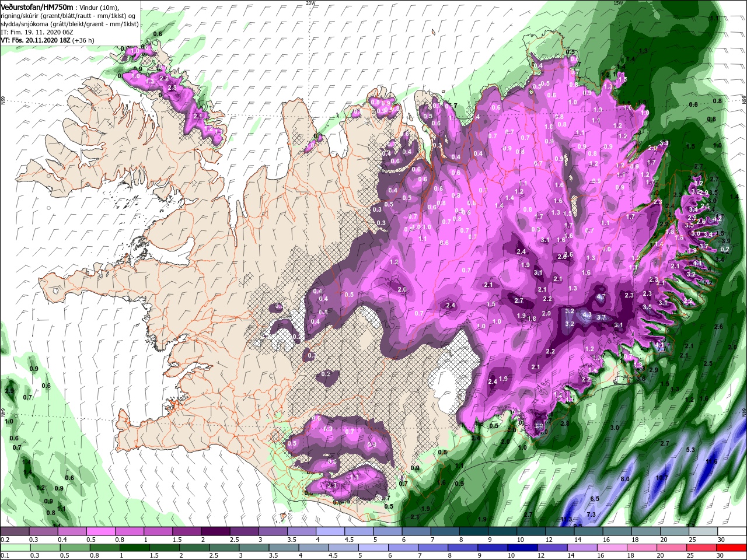This screenshot has width=747, height=560.
Task: Pick the snow legend swatch between 12 and 14
Action: (x=560, y=531)
